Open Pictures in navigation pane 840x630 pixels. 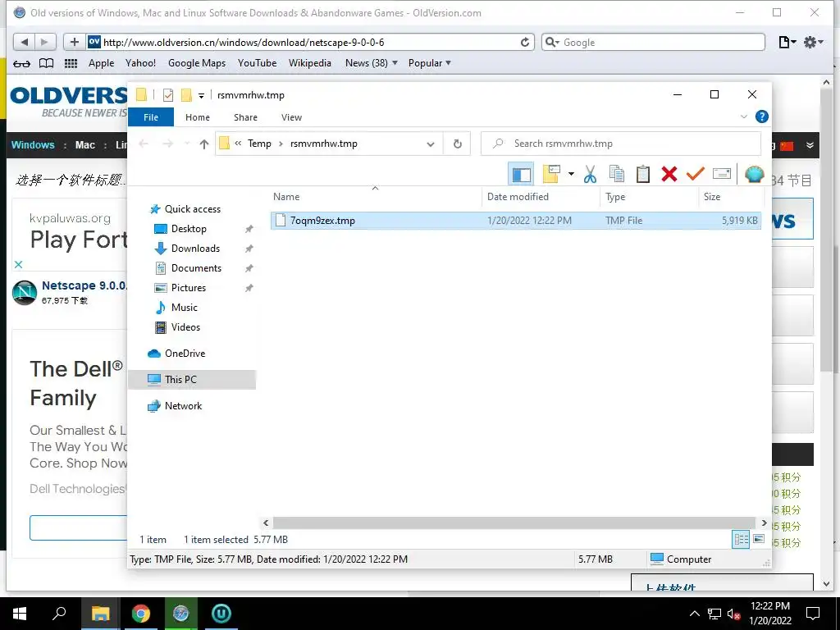pos(180,288)
